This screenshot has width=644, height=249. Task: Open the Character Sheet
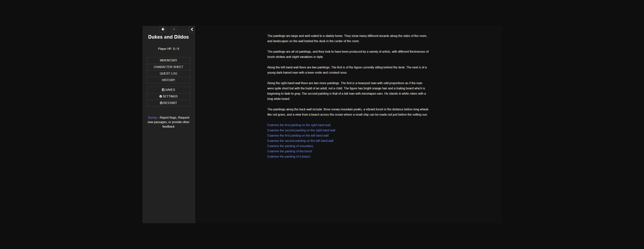pos(168,67)
